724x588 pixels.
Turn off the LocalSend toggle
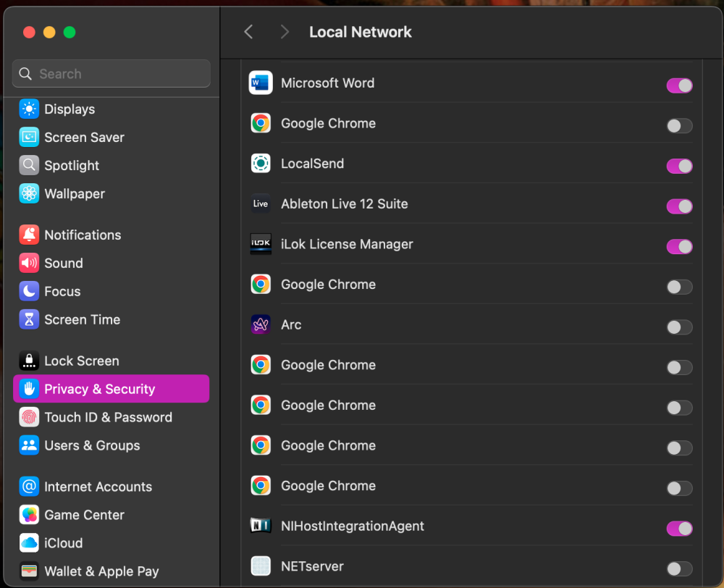[679, 166]
